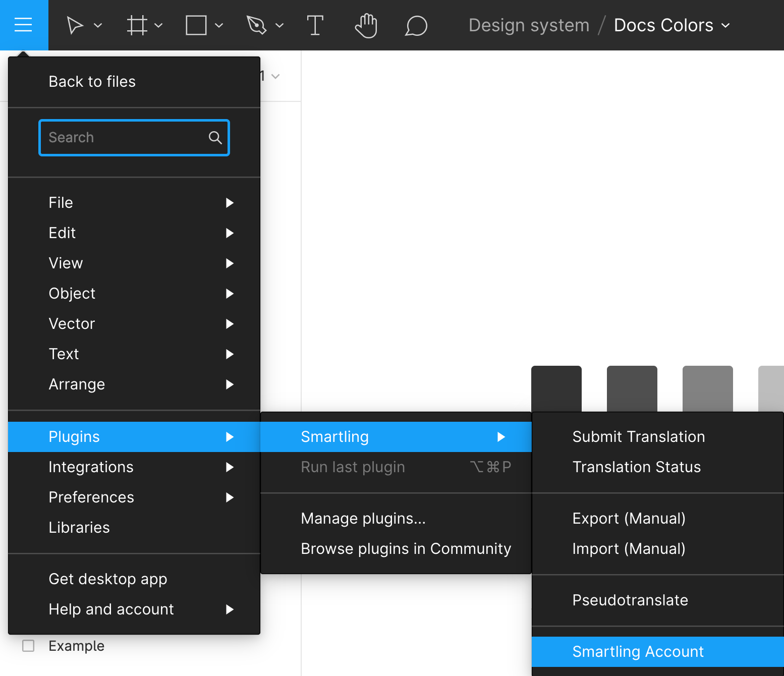
Task: Select the Frame tool
Action: (x=136, y=25)
